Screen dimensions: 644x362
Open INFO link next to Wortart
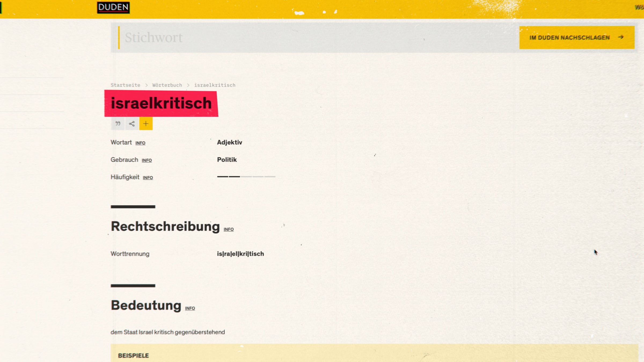(140, 143)
